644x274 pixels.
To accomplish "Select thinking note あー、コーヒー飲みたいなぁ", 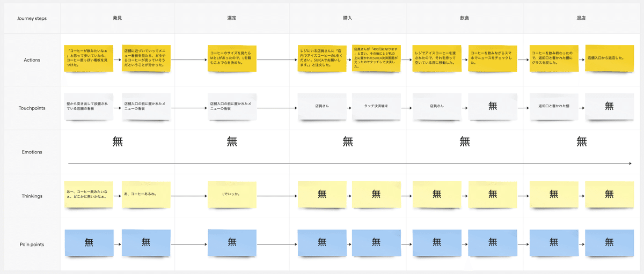I will [x=89, y=194].
